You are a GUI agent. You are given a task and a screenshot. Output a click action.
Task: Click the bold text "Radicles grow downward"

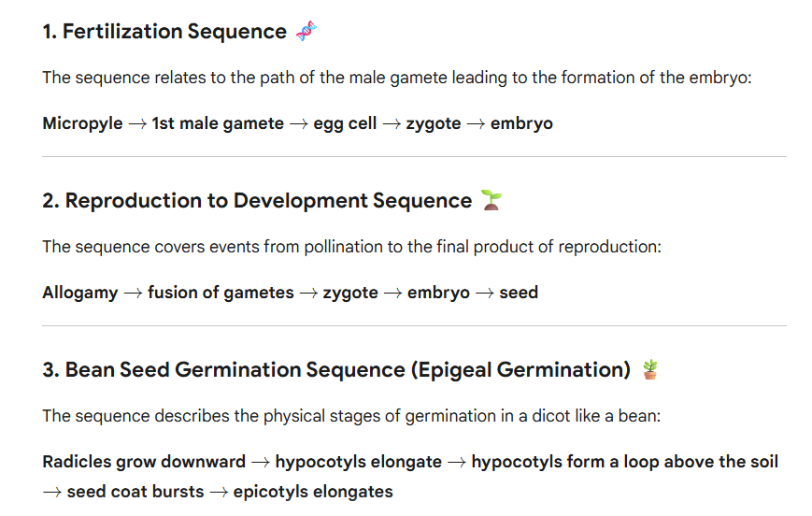point(144,462)
